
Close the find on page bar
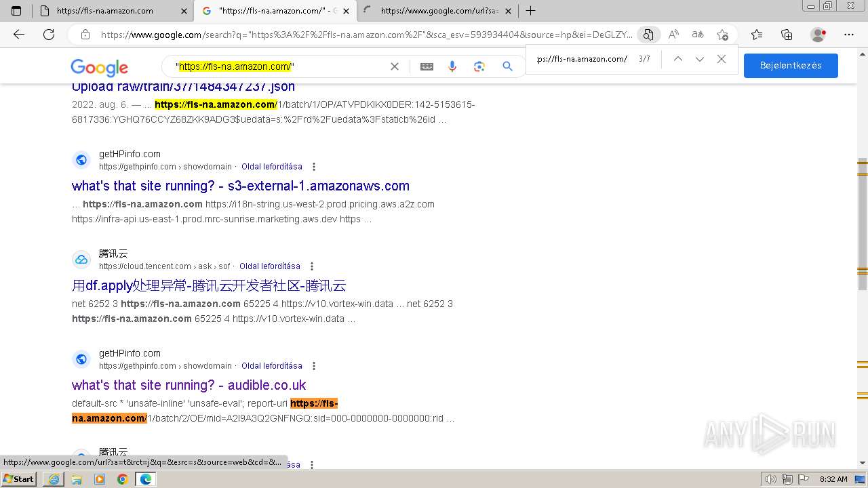coord(722,59)
